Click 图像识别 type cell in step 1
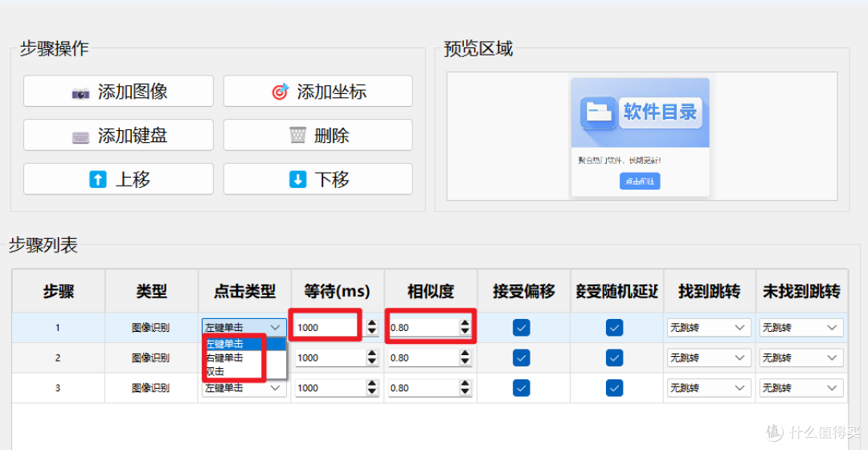 151,328
